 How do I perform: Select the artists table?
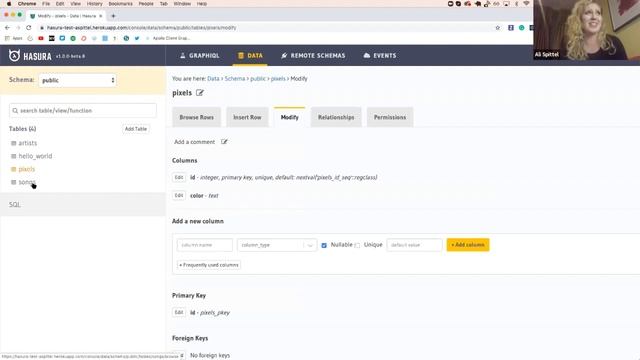(x=28, y=143)
